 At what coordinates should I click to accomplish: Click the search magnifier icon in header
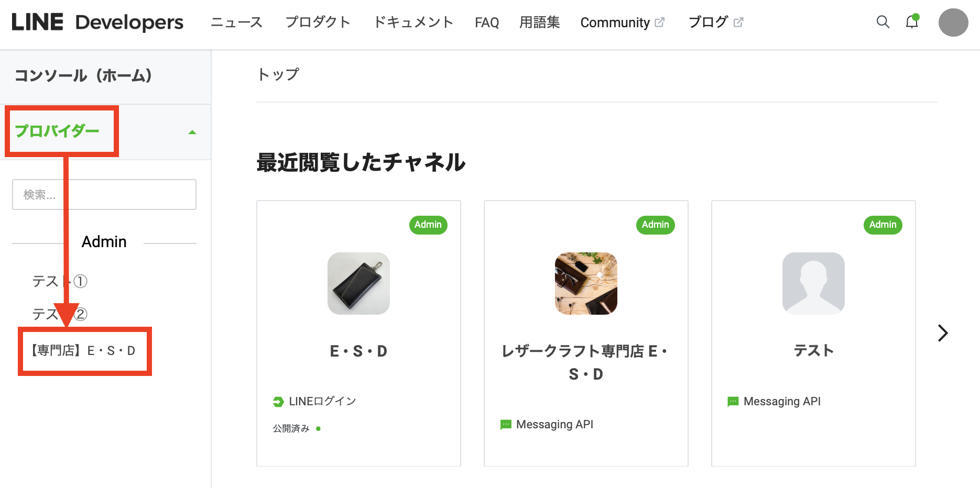pos(883,22)
